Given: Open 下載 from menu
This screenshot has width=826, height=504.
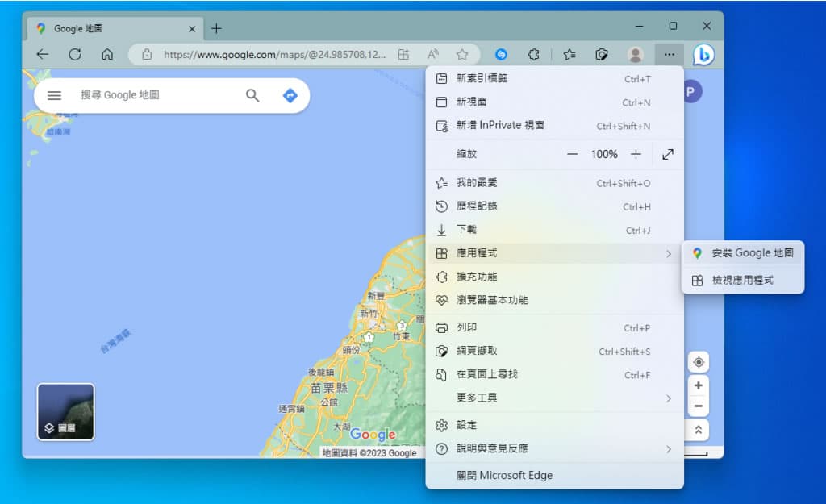Looking at the screenshot, I should 555,230.
